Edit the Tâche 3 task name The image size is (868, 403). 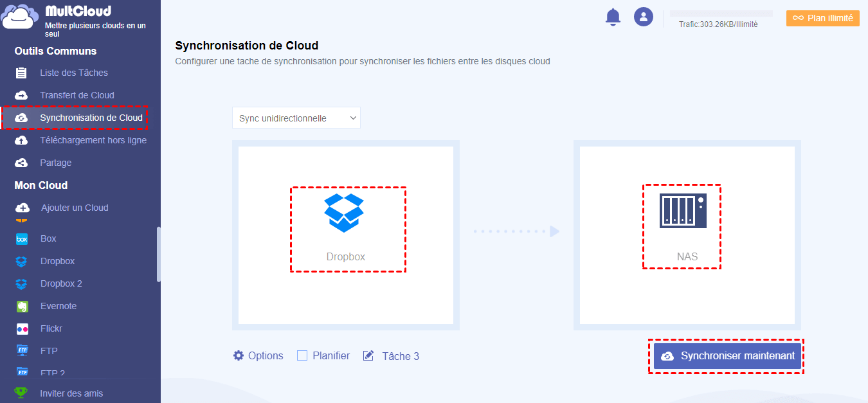(x=401, y=356)
